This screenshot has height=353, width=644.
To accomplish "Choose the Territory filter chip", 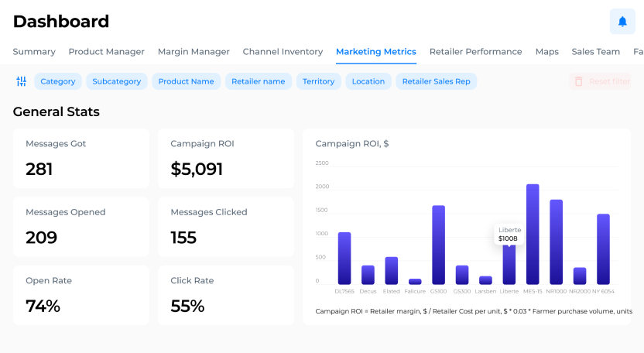I will [318, 81].
